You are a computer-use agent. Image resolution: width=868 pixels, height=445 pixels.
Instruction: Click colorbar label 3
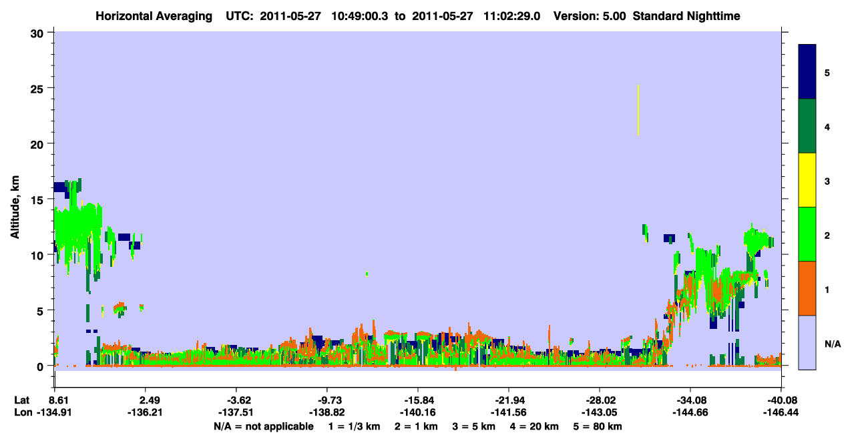[x=827, y=181]
